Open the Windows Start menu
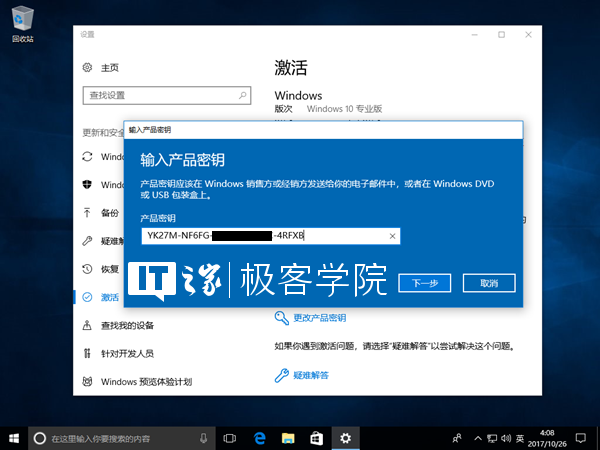Screen dimensions: 600x450 [14, 439]
